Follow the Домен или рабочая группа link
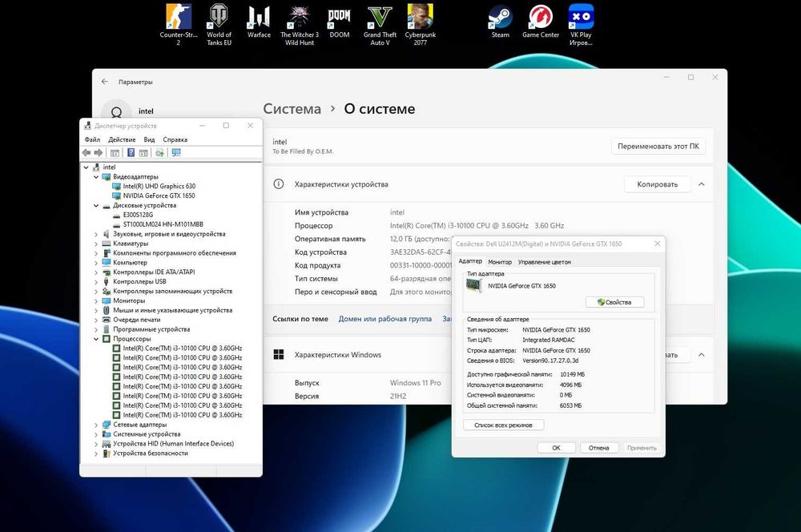 point(385,319)
